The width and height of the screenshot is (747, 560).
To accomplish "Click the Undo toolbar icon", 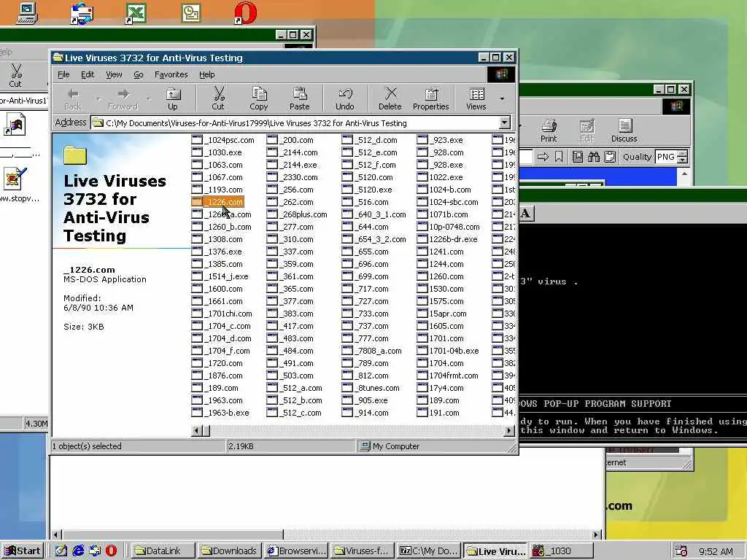I will pos(345,98).
